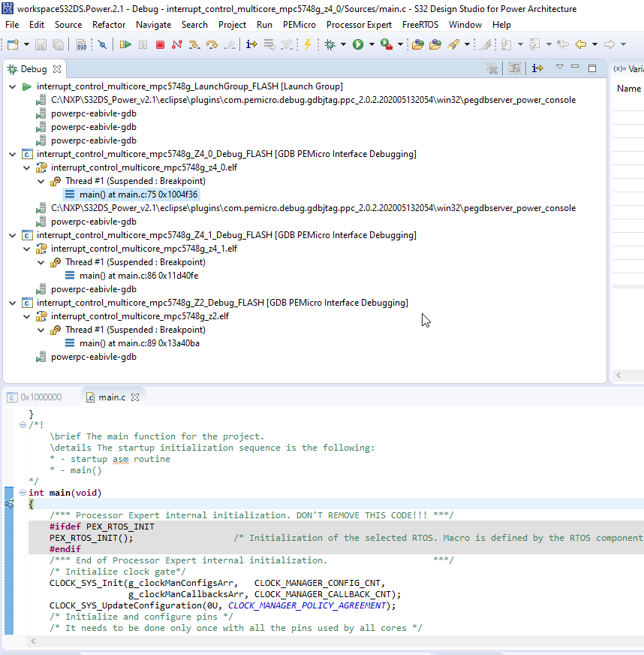
Task: Open the Refactor menu
Action: [109, 25]
